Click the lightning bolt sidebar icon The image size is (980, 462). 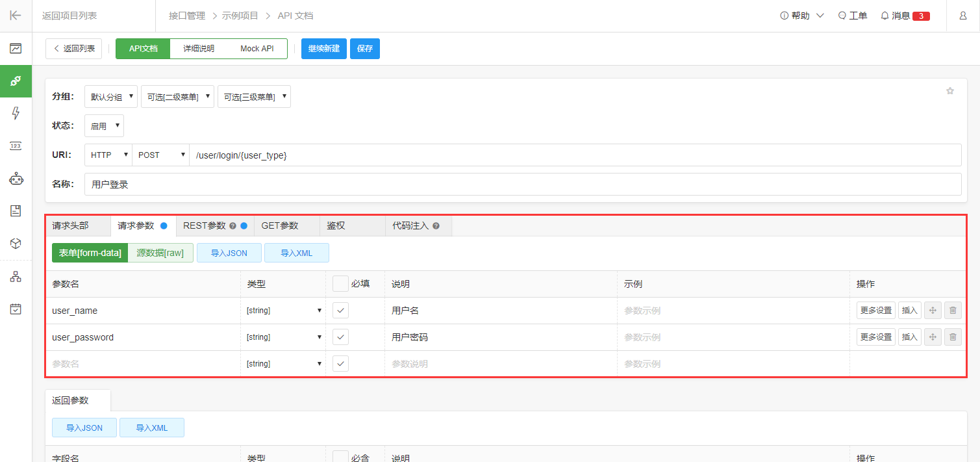click(x=16, y=114)
